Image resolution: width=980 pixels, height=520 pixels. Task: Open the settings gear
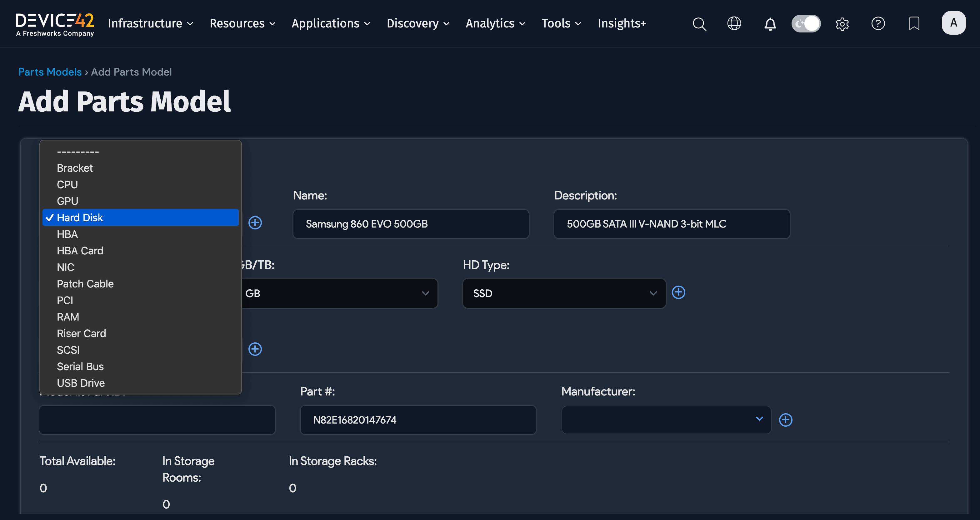842,24
